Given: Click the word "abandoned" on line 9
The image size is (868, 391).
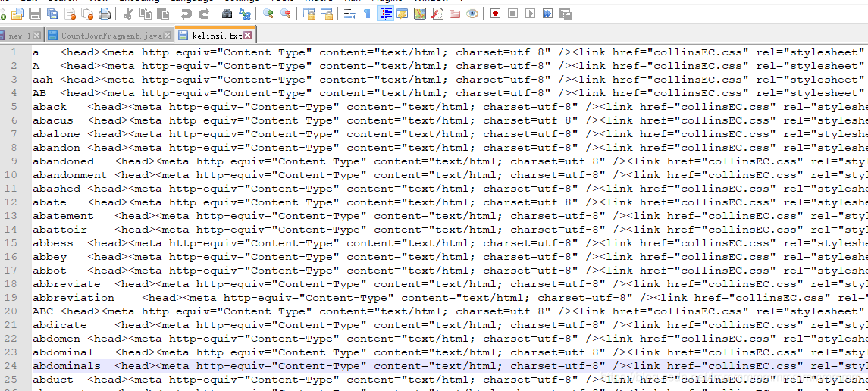Looking at the screenshot, I should (x=63, y=161).
